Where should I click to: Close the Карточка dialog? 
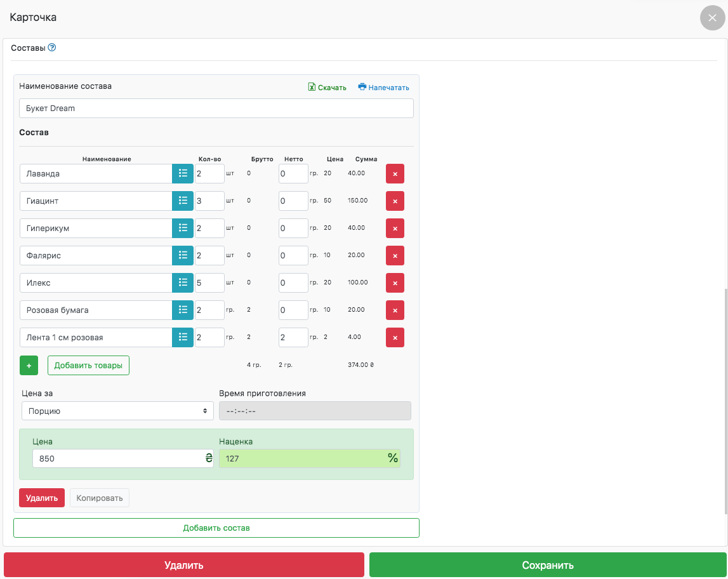[712, 18]
